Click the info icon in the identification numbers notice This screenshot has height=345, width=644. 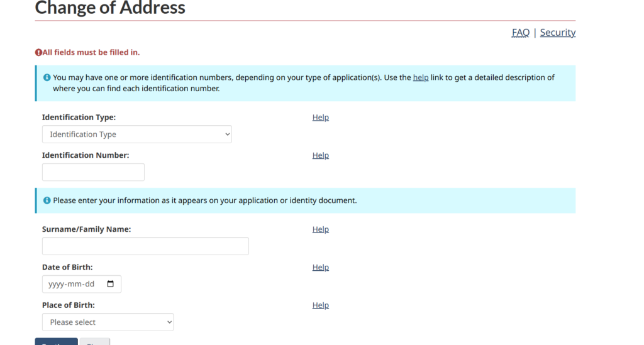47,77
